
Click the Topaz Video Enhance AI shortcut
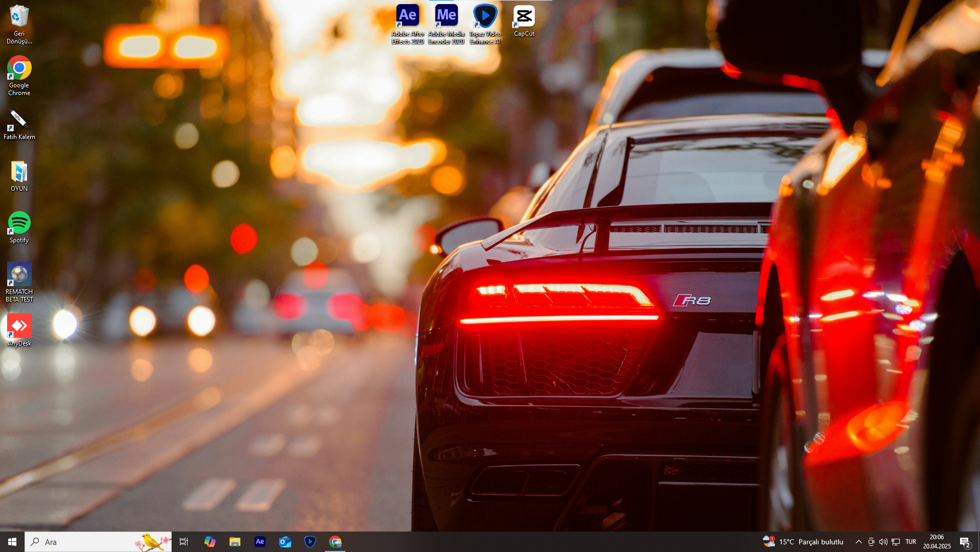pos(485,24)
